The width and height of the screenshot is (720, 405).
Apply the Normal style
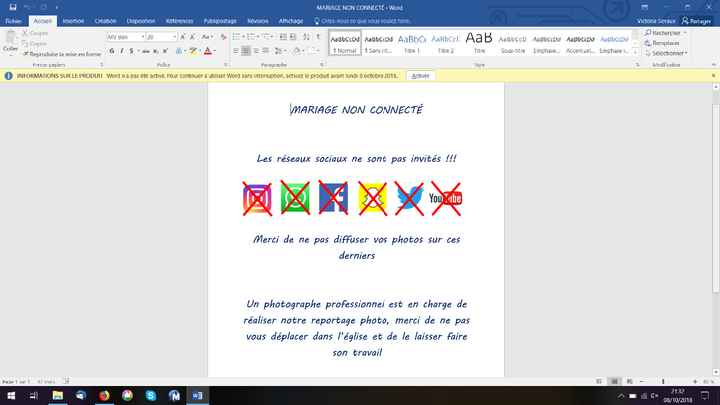point(345,43)
